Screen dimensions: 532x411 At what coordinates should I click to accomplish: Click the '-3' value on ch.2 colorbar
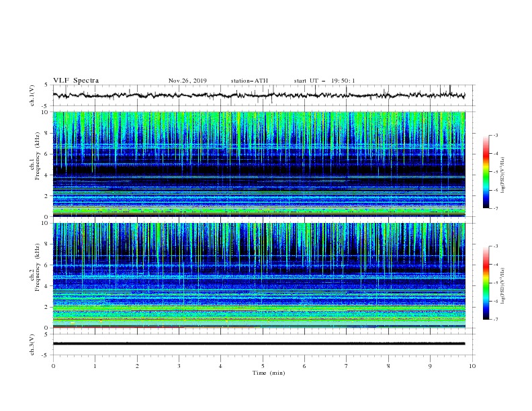496,246
